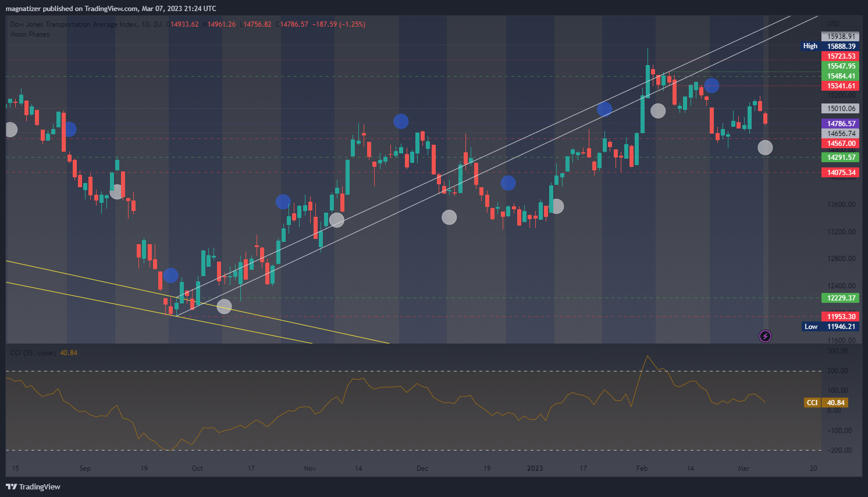
Task: Select the red 14075.34 price label
Action: tap(840, 173)
